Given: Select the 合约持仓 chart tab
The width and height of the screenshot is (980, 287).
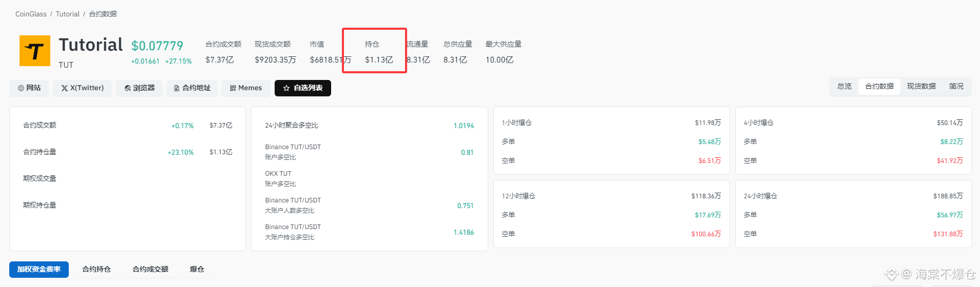Looking at the screenshot, I should click(97, 269).
